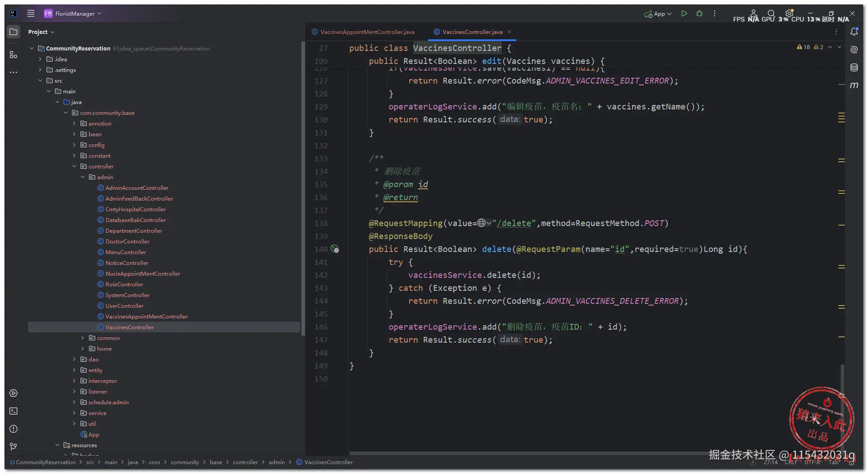This screenshot has width=868, height=474.
Task: Open the Problems tool window
Action: (13, 429)
